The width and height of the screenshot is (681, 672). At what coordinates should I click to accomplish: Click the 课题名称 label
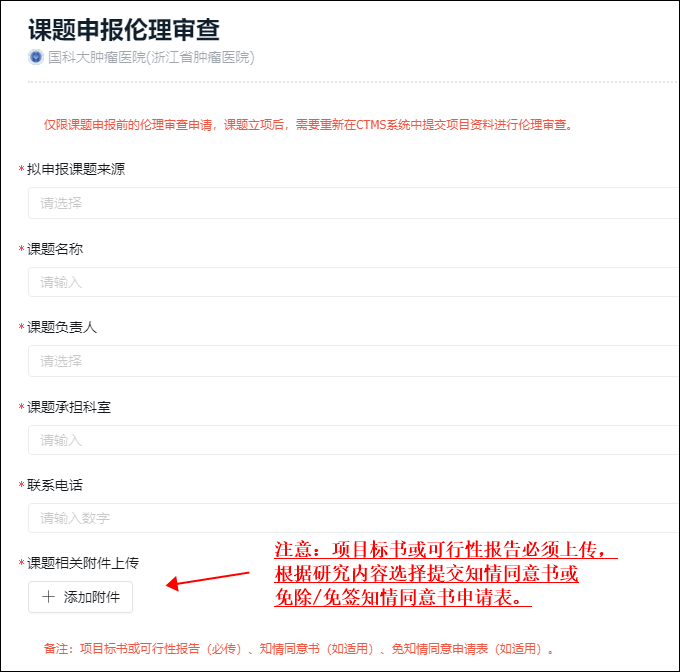coord(55,249)
